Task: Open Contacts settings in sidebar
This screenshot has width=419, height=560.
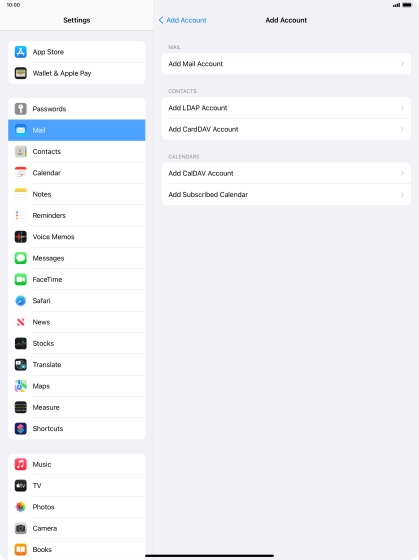Action: (76, 151)
